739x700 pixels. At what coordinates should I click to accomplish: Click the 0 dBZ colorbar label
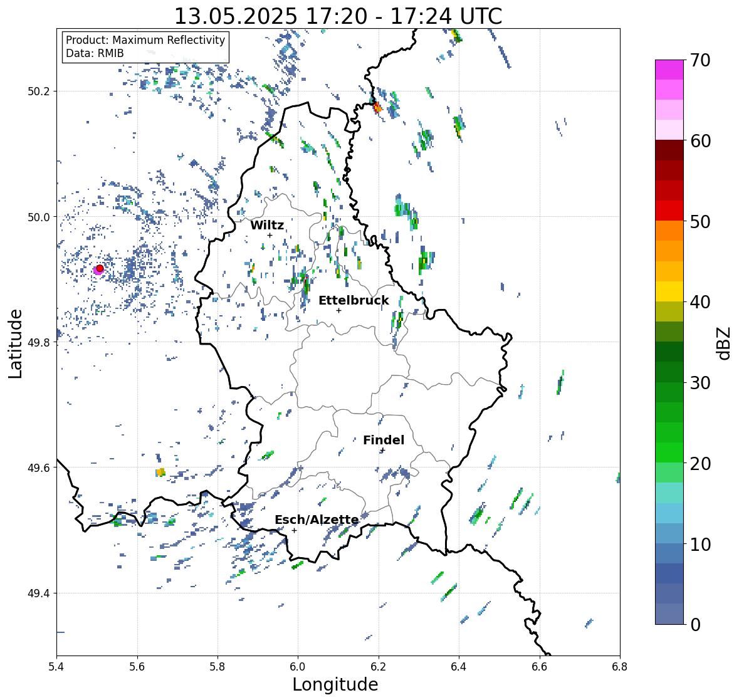[x=695, y=625]
